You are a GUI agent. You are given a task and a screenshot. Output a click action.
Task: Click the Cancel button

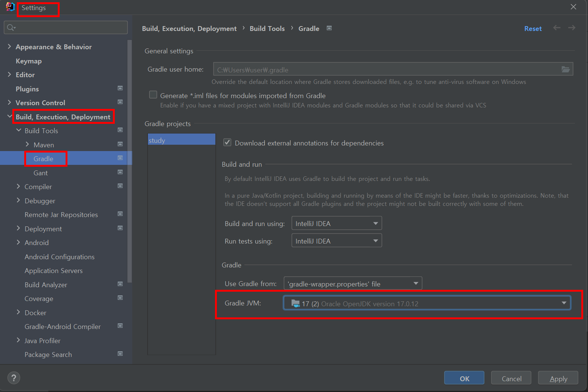click(511, 378)
